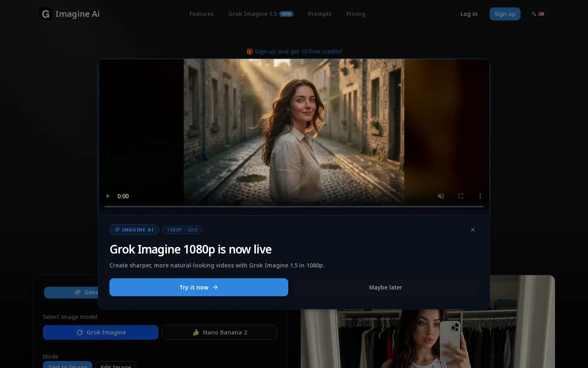Play the promo video
Viewport: 588px width, 368px height.
pyautogui.click(x=108, y=196)
